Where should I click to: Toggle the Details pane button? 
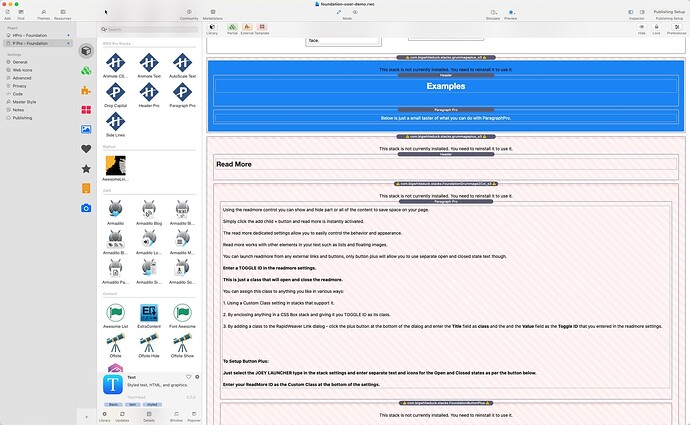149,417
